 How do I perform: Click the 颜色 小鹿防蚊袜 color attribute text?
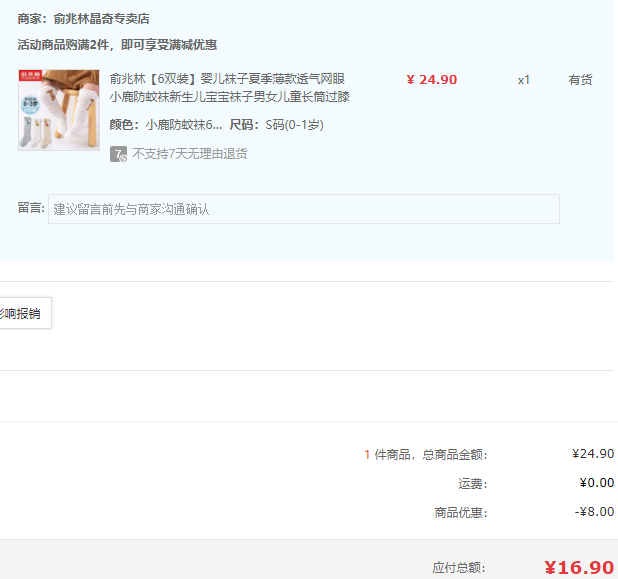coord(166,125)
